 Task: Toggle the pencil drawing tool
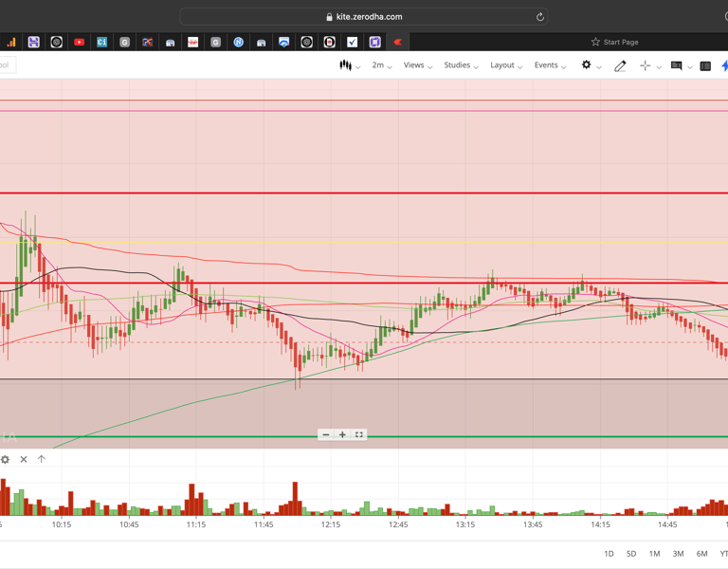pos(620,66)
